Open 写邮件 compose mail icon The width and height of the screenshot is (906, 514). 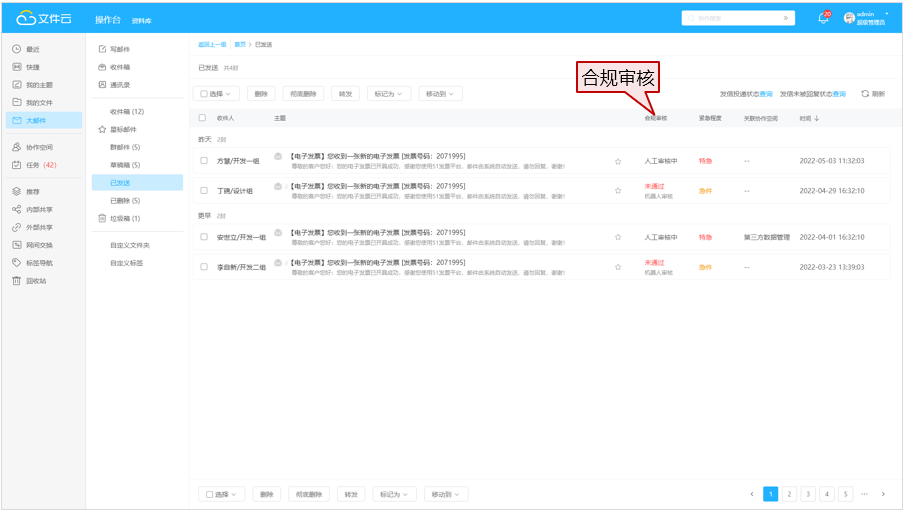[x=102, y=49]
